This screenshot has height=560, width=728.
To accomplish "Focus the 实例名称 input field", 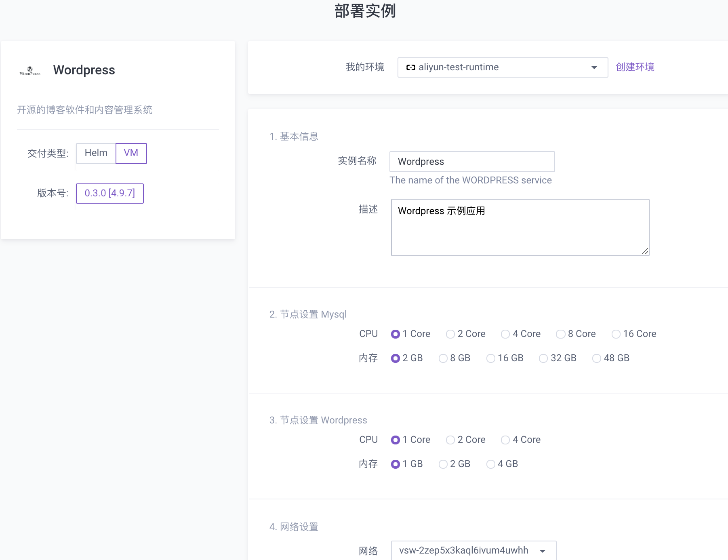I will pyautogui.click(x=472, y=162).
